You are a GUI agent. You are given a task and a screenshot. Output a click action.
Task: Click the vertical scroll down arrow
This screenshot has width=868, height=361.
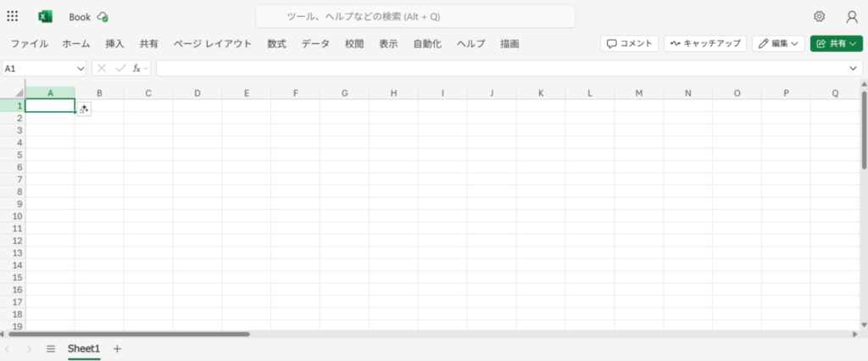coord(864,325)
